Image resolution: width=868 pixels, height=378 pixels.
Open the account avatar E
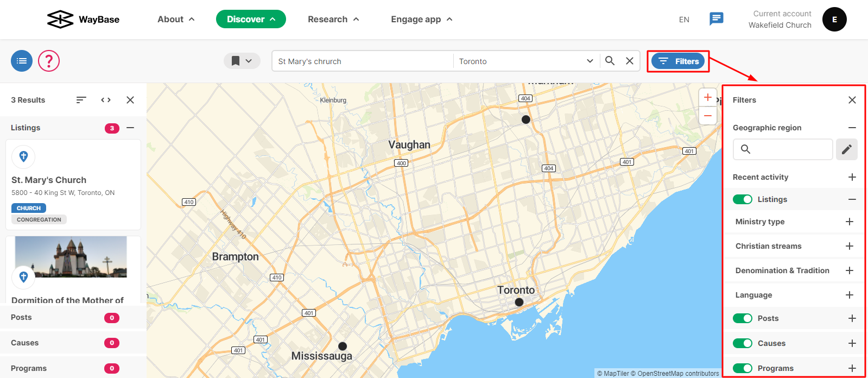click(834, 20)
